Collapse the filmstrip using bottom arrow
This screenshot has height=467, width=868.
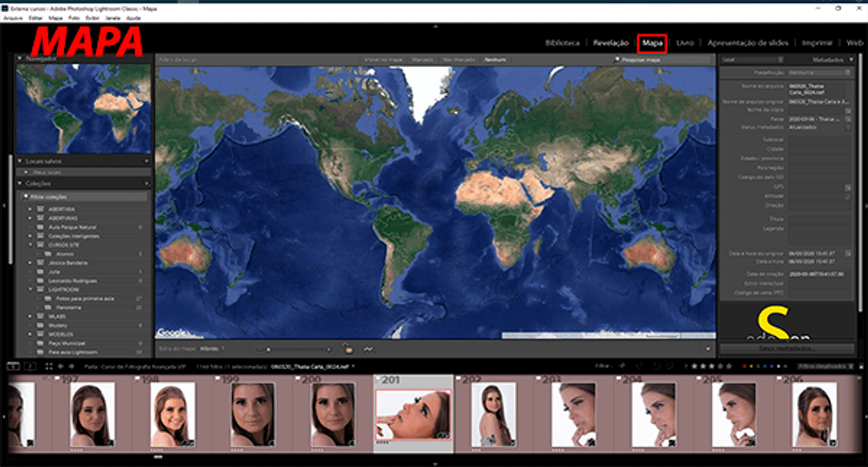(x=434, y=463)
